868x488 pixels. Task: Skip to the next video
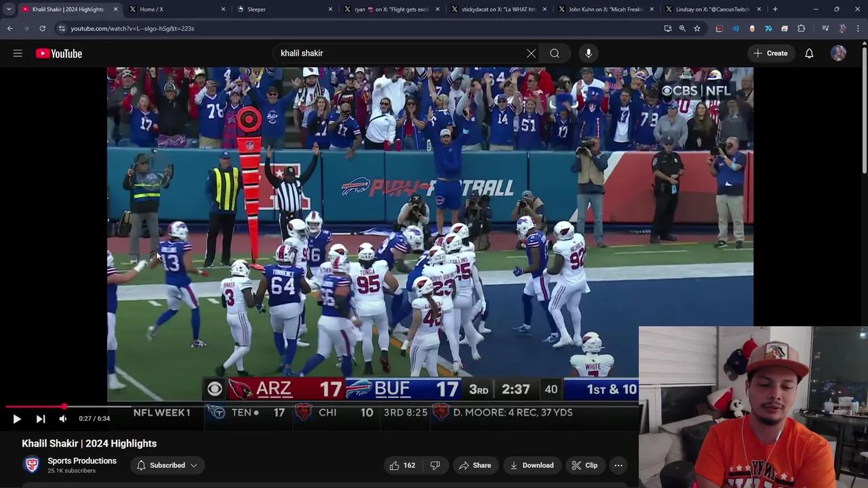pos(40,419)
